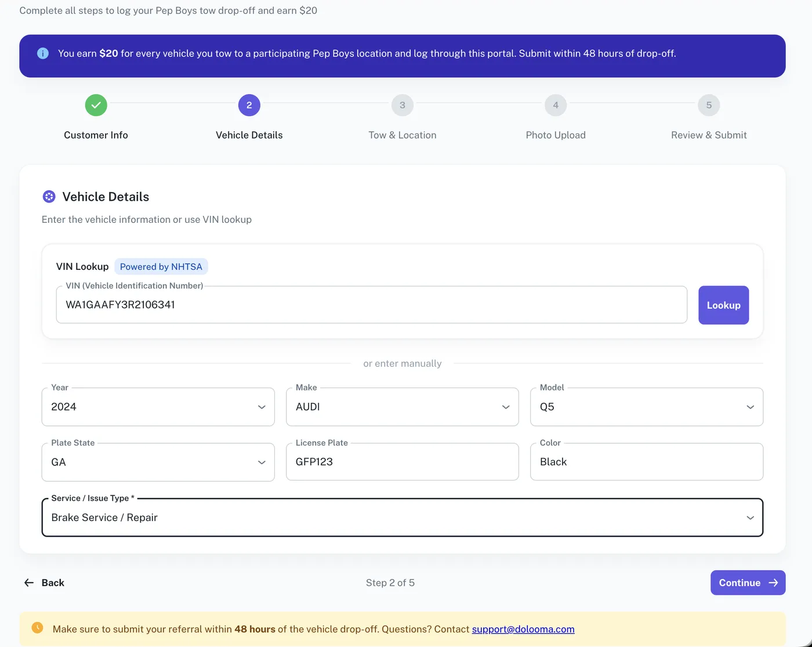This screenshot has height=647, width=812.
Task: Click the Powered by NHTSA badge
Action: click(161, 266)
